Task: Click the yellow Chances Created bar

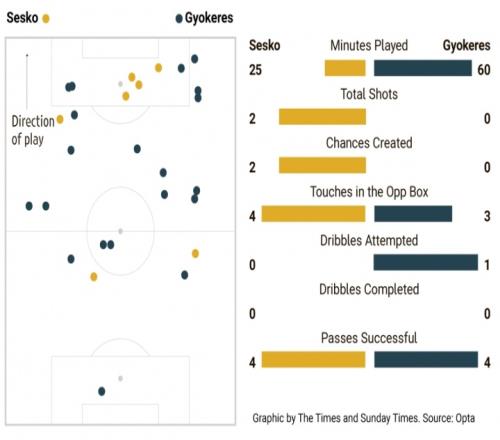Action: tap(322, 165)
